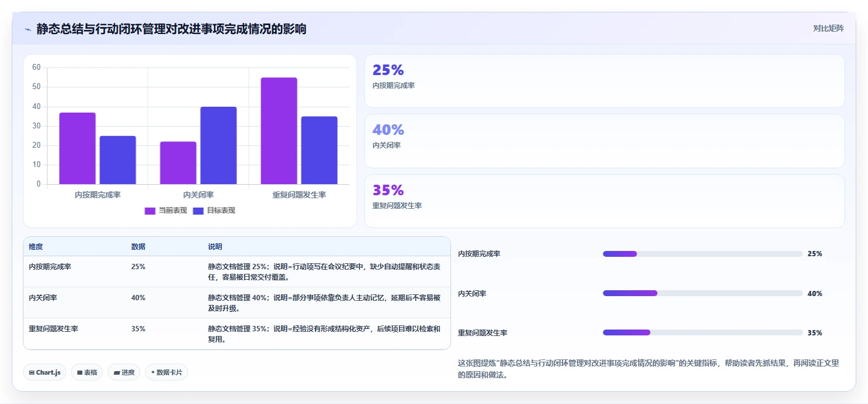868x404 pixels.
Task: Click the 静态文档管理 25% description text
Action: pos(324,271)
